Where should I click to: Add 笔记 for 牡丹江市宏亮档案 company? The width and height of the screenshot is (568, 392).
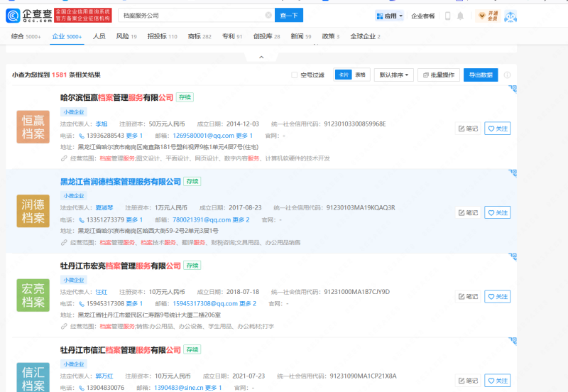[x=468, y=297]
